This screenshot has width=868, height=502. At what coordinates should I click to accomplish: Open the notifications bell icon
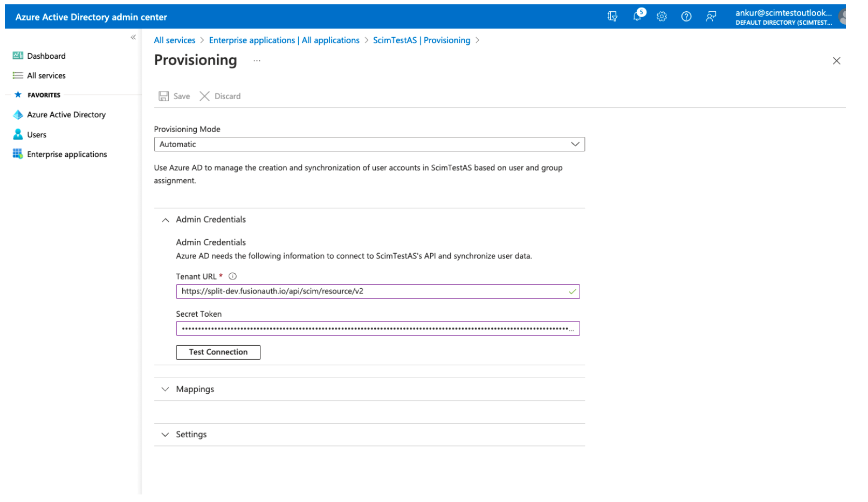click(x=637, y=16)
